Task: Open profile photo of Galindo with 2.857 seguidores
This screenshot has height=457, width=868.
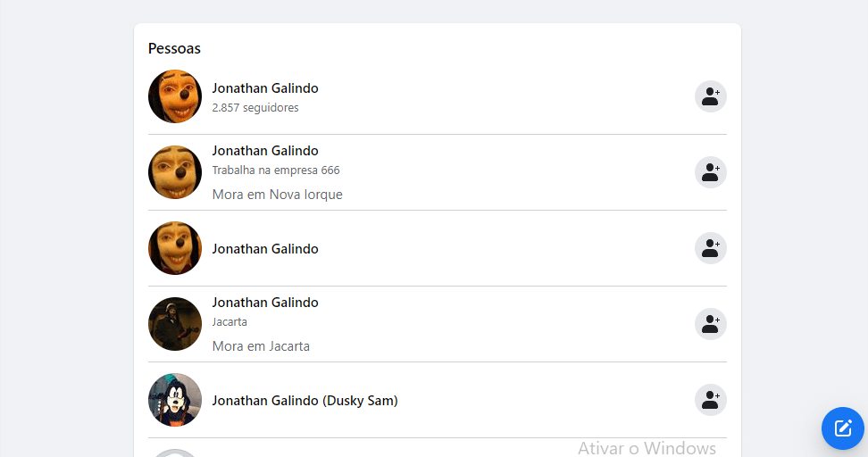Action: click(x=175, y=96)
